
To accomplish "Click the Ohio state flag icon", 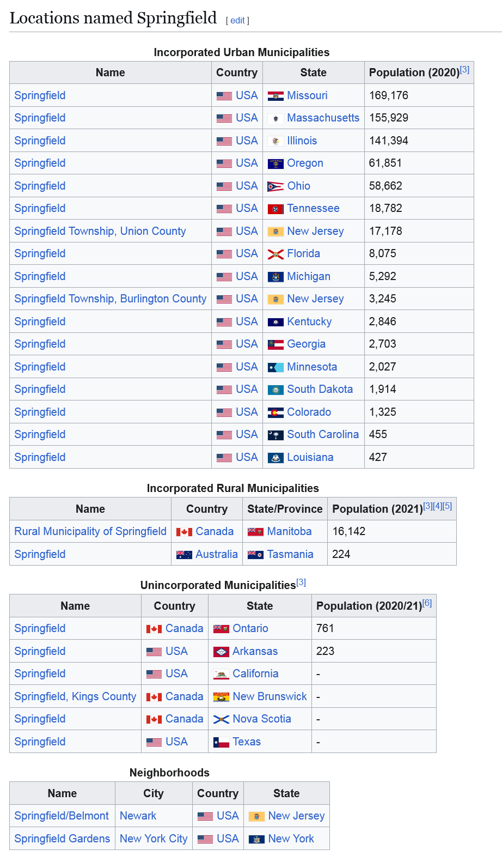I will tap(276, 186).
